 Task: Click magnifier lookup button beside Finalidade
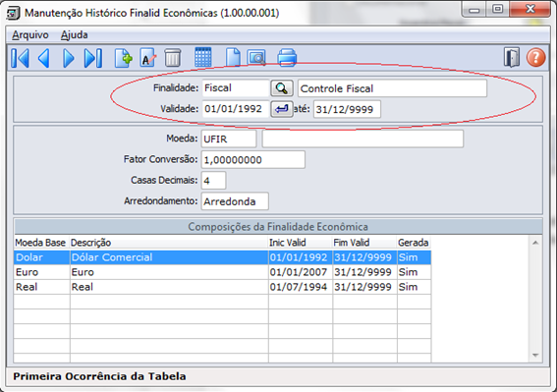(x=282, y=88)
